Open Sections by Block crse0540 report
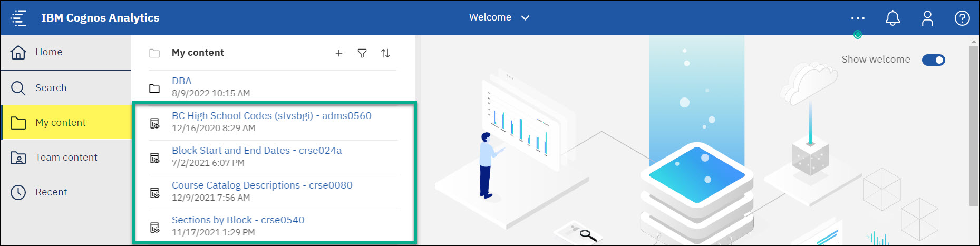The image size is (980, 246). click(x=238, y=220)
